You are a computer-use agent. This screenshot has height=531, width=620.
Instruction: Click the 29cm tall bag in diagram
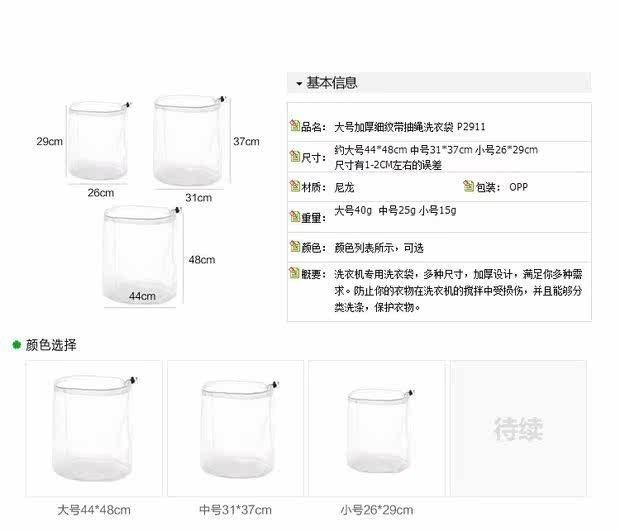(x=98, y=141)
